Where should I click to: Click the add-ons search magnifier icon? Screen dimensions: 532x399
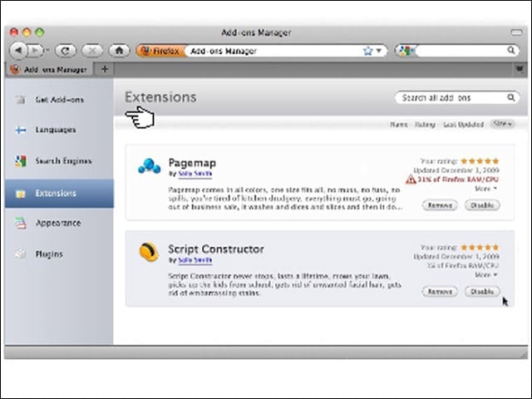tap(511, 98)
